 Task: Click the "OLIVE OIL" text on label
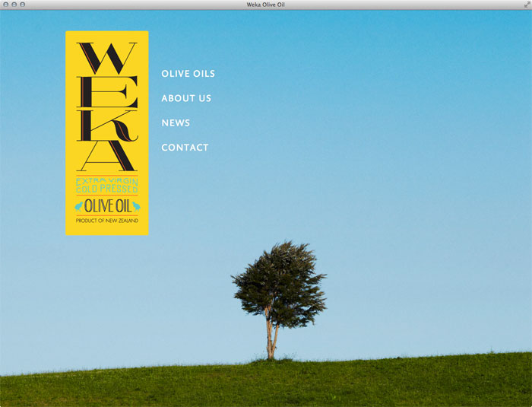click(x=107, y=206)
